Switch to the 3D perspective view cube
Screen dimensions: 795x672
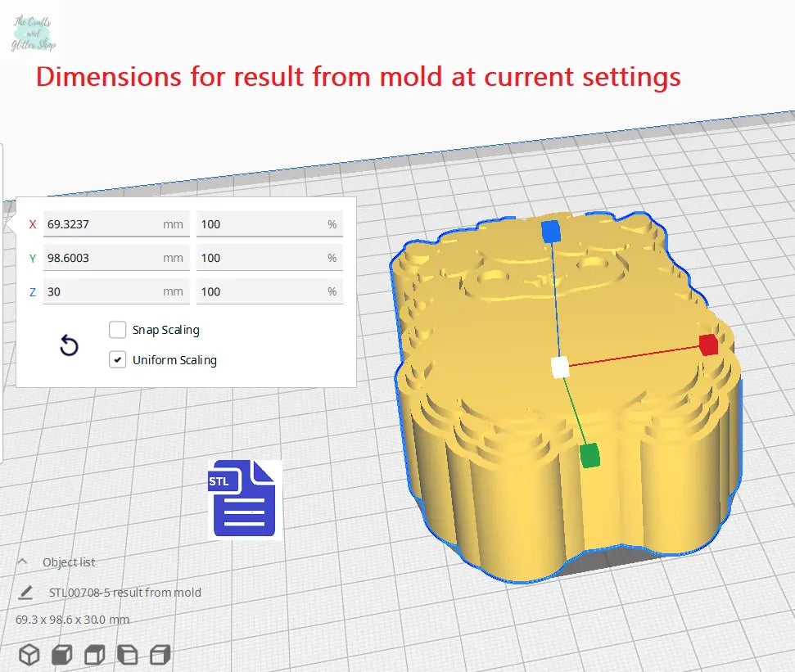pyautogui.click(x=29, y=655)
